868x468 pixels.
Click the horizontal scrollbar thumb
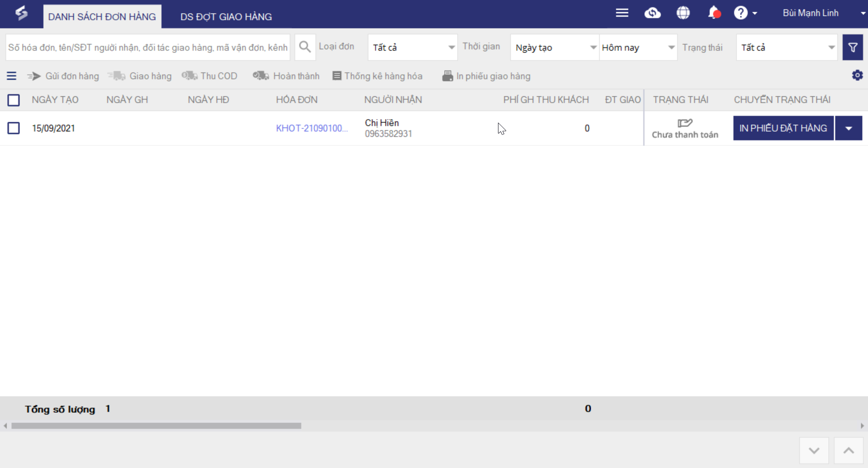pos(156,426)
